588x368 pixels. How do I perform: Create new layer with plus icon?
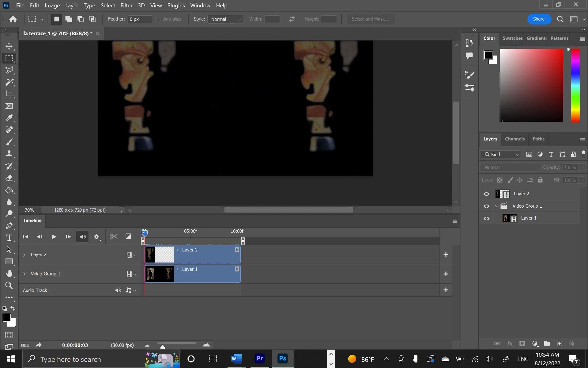pos(560,343)
